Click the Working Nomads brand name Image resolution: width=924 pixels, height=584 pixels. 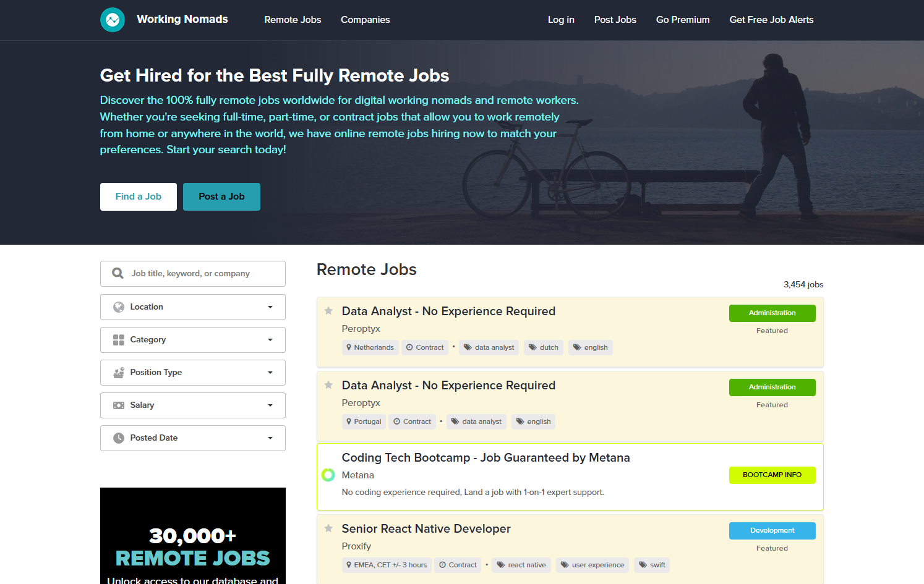pyautogui.click(x=182, y=19)
